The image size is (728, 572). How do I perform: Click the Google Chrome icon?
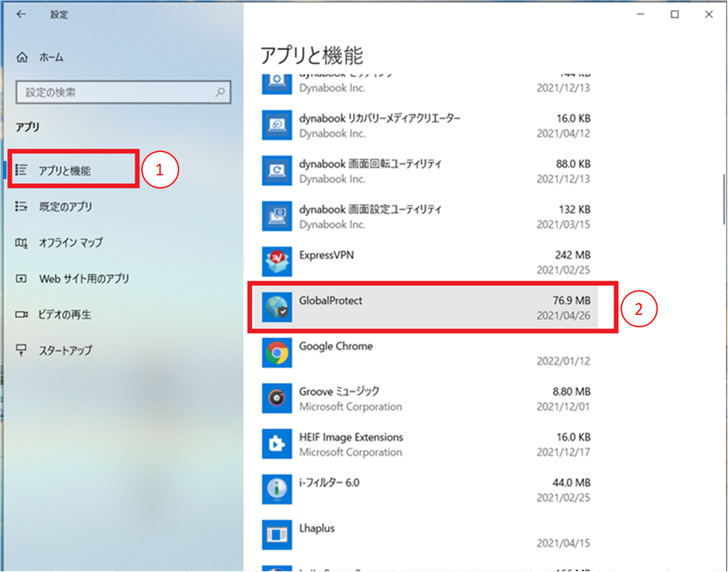[277, 354]
